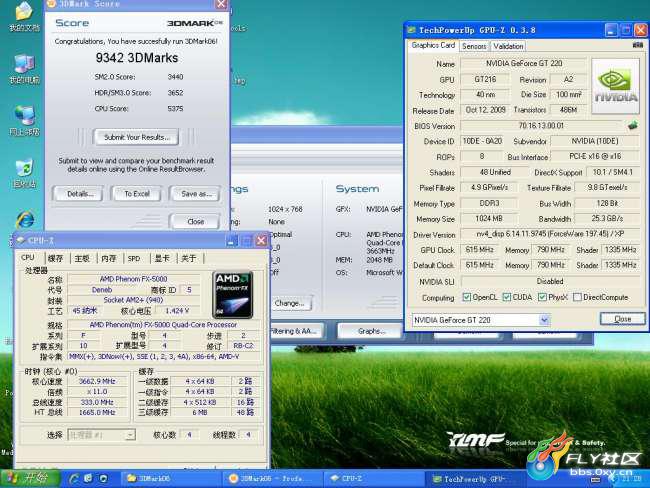Select the CPU tab in CPU-Z

point(28,257)
